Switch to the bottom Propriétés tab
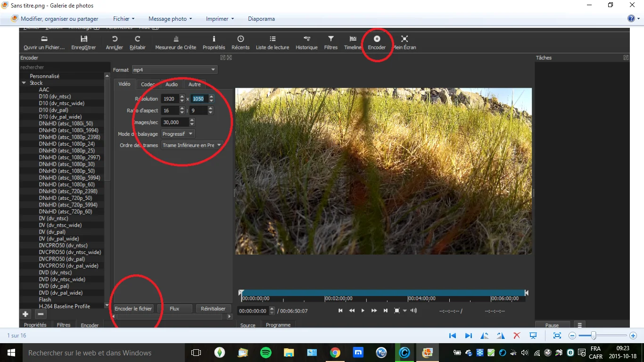Viewport: 644px width, 362px height. tap(35, 325)
